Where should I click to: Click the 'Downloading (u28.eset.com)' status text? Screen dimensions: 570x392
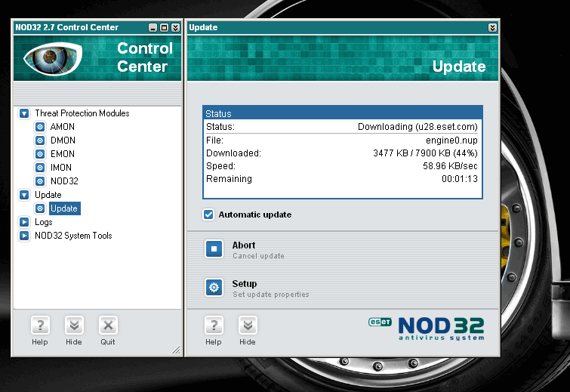tap(417, 127)
